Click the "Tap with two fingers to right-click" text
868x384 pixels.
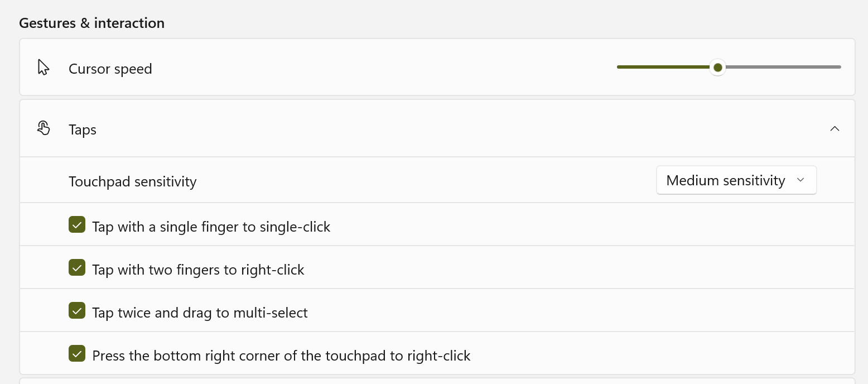(198, 270)
